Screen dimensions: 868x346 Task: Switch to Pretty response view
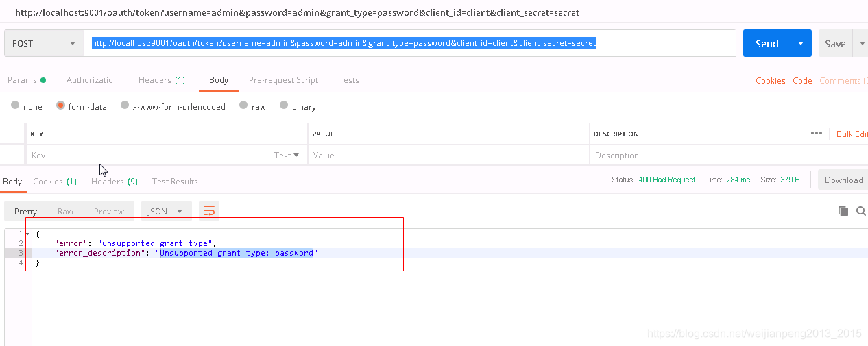click(26, 211)
